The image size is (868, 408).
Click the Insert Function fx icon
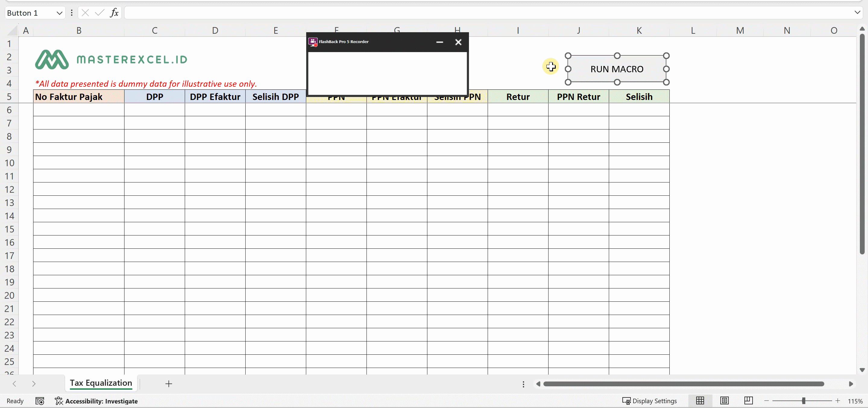114,13
